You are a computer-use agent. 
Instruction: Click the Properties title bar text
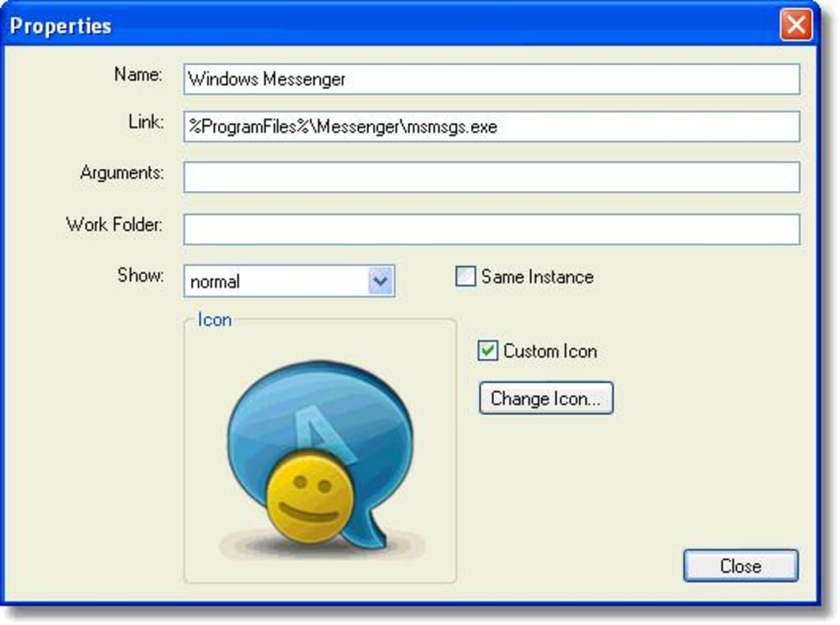point(61,26)
